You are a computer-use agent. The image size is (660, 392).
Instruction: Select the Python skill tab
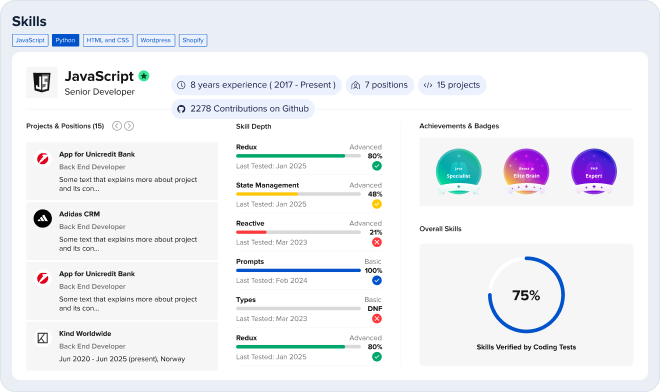pos(65,40)
